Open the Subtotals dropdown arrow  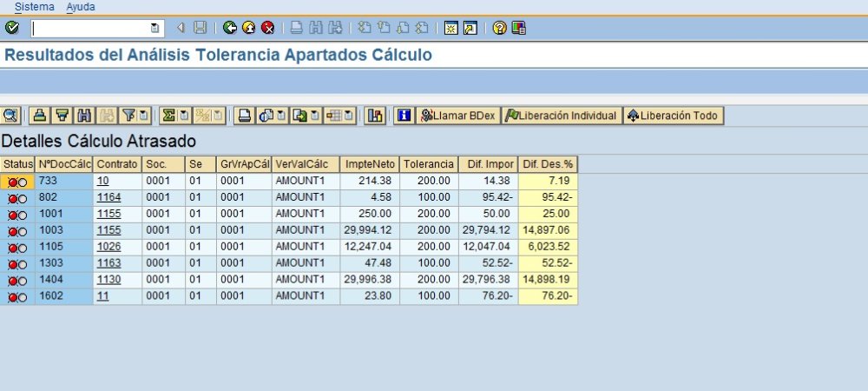[219, 116]
